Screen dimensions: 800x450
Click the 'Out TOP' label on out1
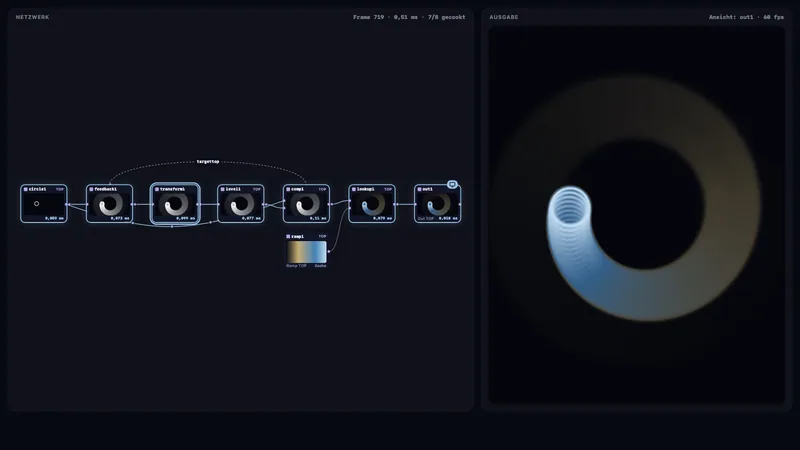pyautogui.click(x=426, y=218)
